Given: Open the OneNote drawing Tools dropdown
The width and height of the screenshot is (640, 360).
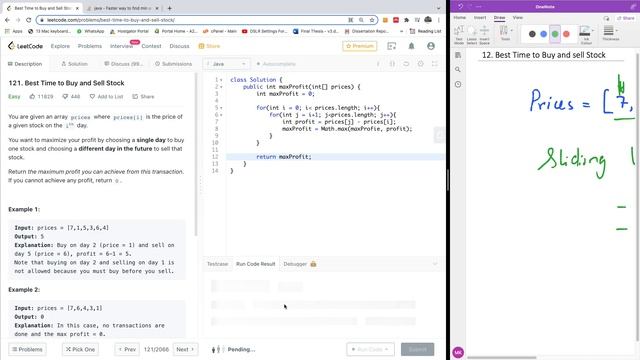Looking at the screenshot, I should [506, 33].
